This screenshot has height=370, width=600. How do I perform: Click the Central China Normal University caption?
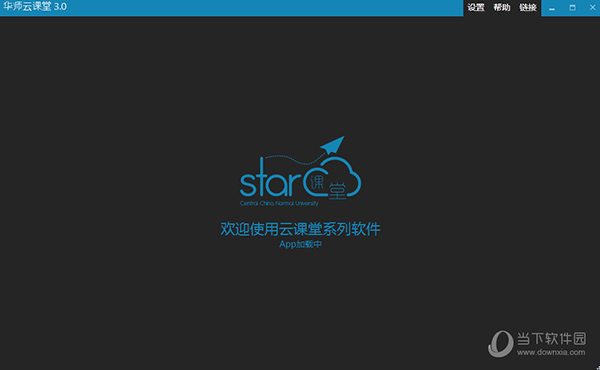click(279, 203)
